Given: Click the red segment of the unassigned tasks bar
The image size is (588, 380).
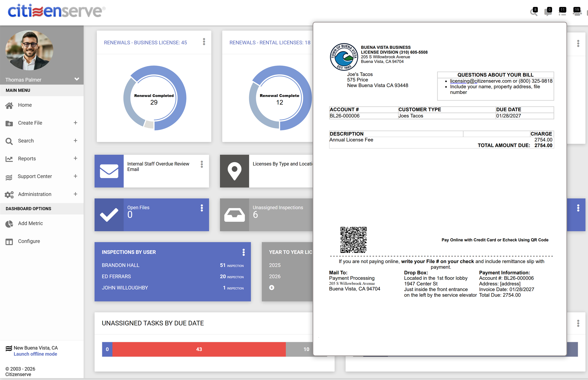Looking at the screenshot, I should (x=199, y=349).
